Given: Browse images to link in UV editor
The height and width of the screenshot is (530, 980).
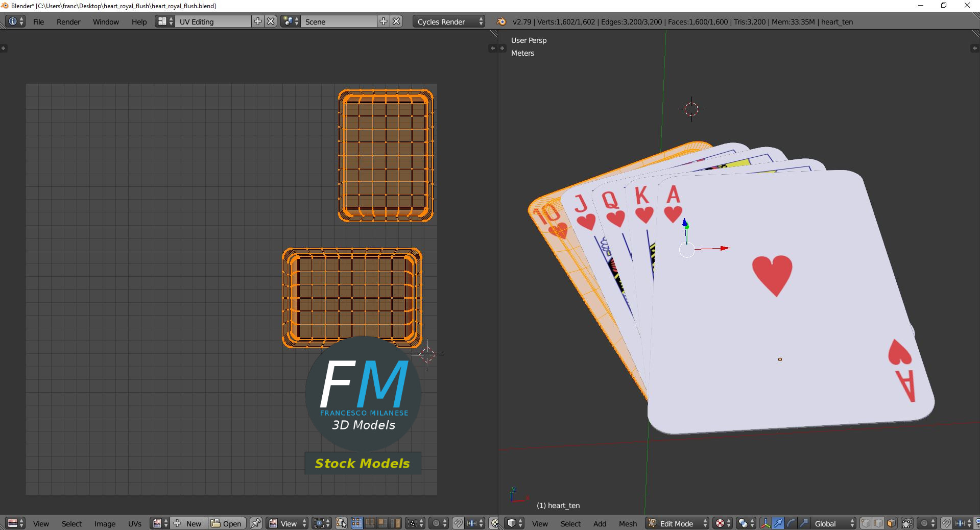Looking at the screenshot, I should coord(160,523).
